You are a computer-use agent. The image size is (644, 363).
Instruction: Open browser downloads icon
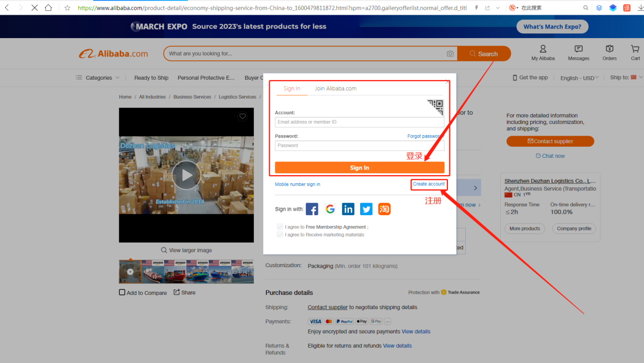pyautogui.click(x=640, y=8)
